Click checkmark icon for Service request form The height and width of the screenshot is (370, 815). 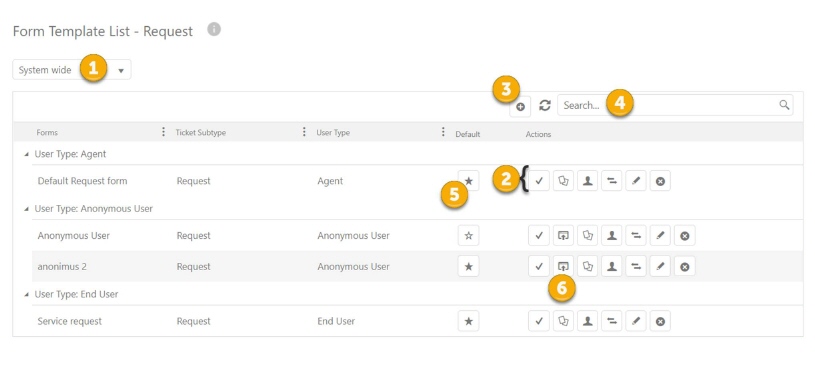(539, 321)
